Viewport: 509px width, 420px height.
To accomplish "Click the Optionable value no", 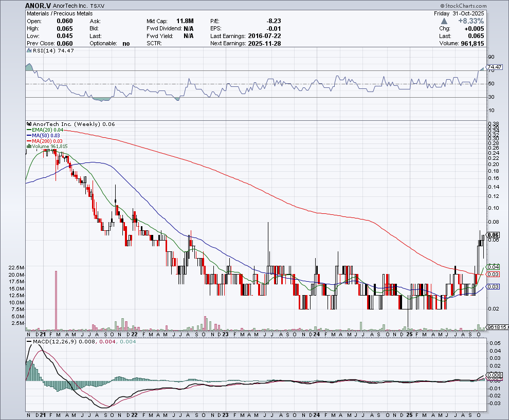I will point(126,44).
